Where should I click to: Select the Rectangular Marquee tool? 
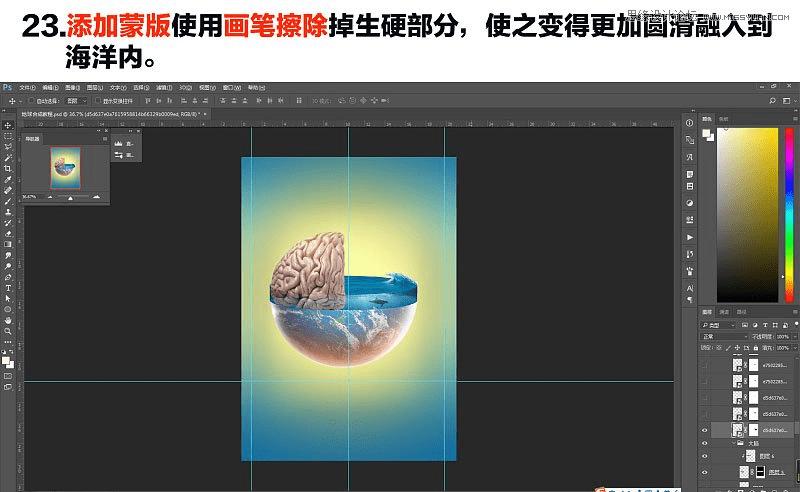[x=8, y=136]
